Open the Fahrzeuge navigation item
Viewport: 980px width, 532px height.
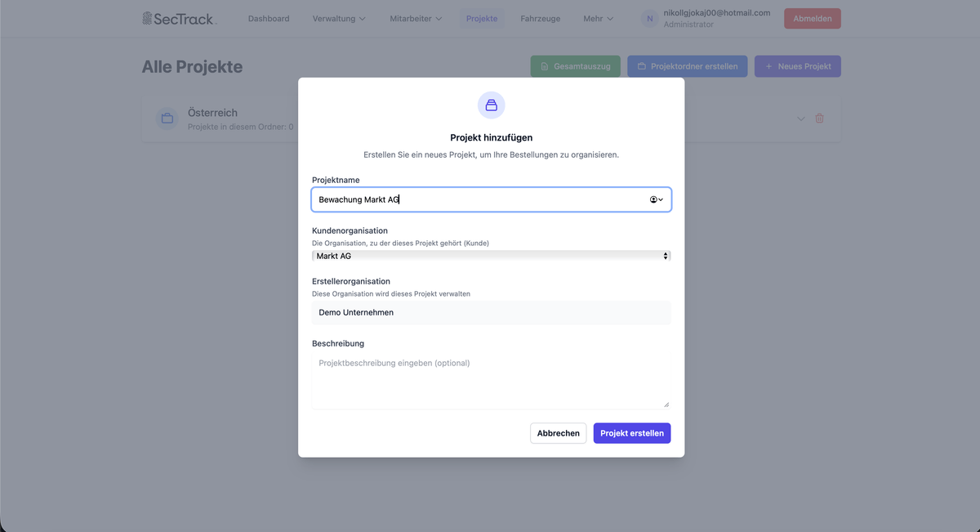tap(540, 19)
